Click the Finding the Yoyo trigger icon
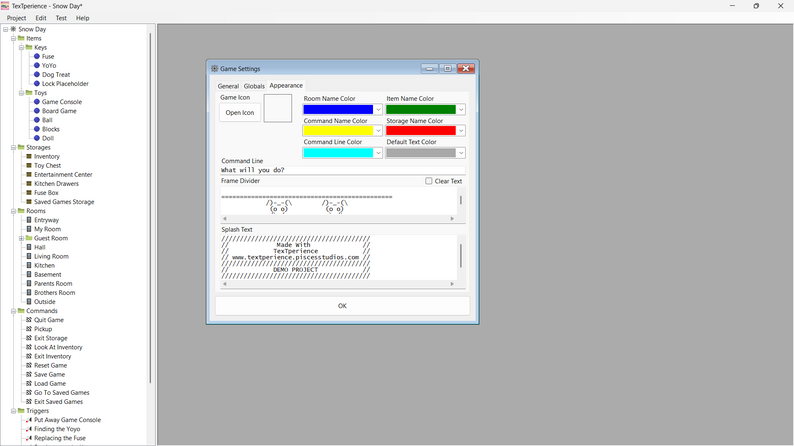Image resolution: width=794 pixels, height=446 pixels. pyautogui.click(x=29, y=429)
